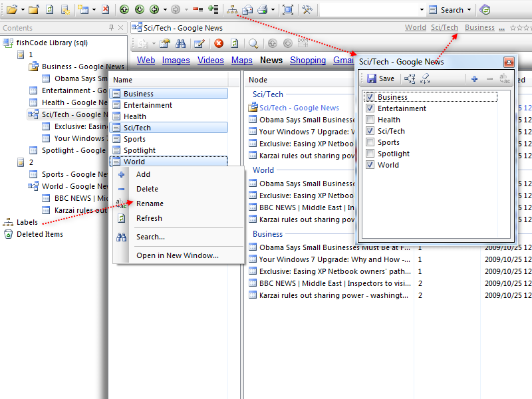Click the full screen view icon

click(288, 10)
